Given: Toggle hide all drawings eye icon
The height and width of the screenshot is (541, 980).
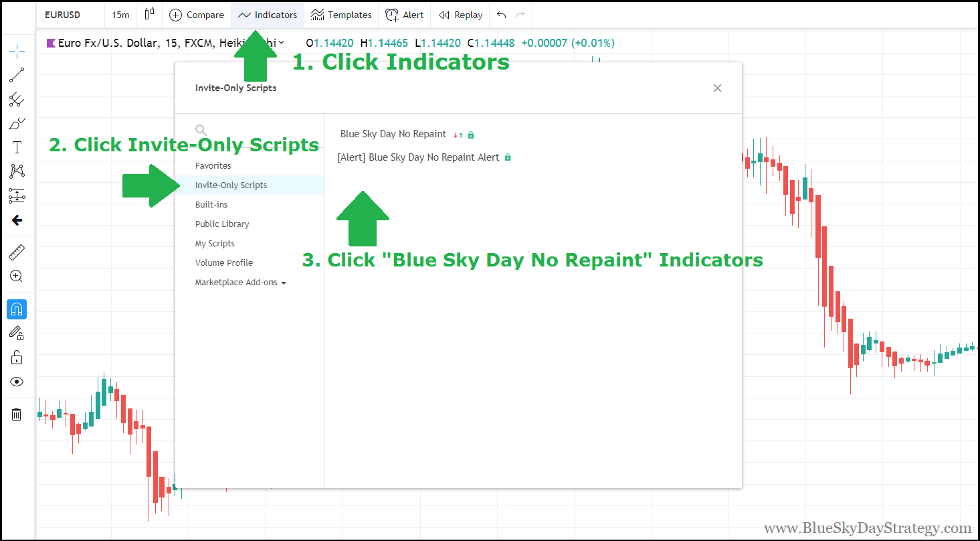Looking at the screenshot, I should point(17,382).
